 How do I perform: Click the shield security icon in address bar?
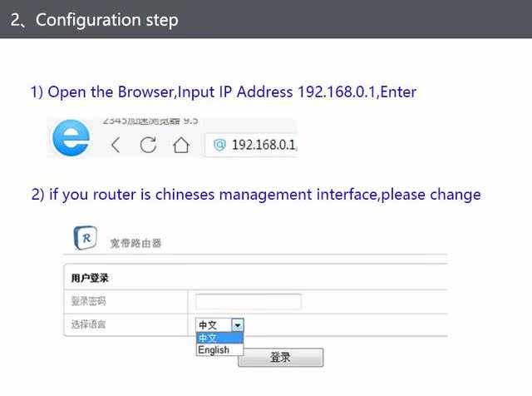(219, 145)
